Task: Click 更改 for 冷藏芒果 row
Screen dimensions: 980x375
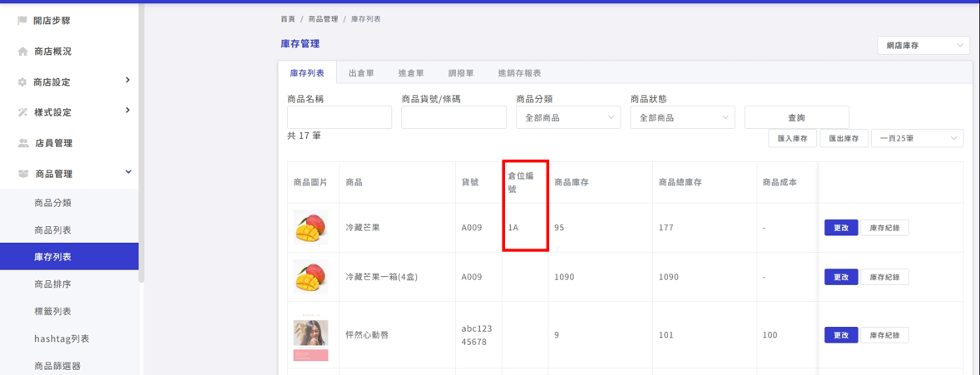Action: click(x=840, y=228)
